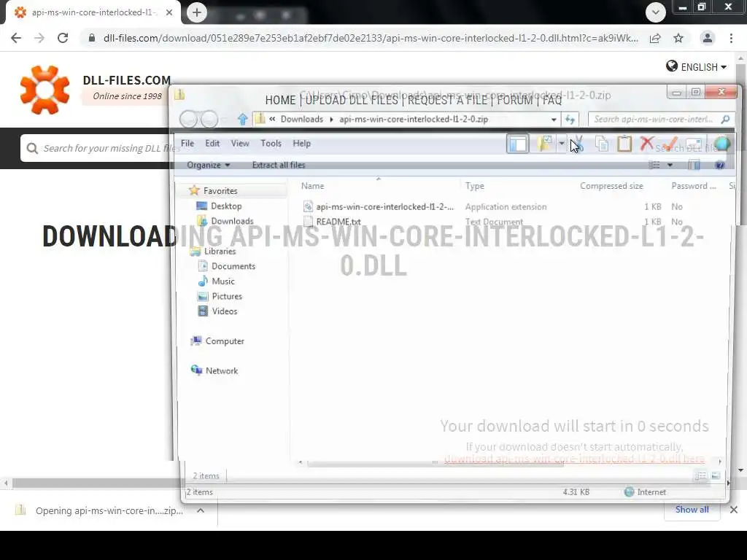Select the api-ms-win-core-interlocked dll file
Screen dimensions: 747x560
(x=385, y=206)
